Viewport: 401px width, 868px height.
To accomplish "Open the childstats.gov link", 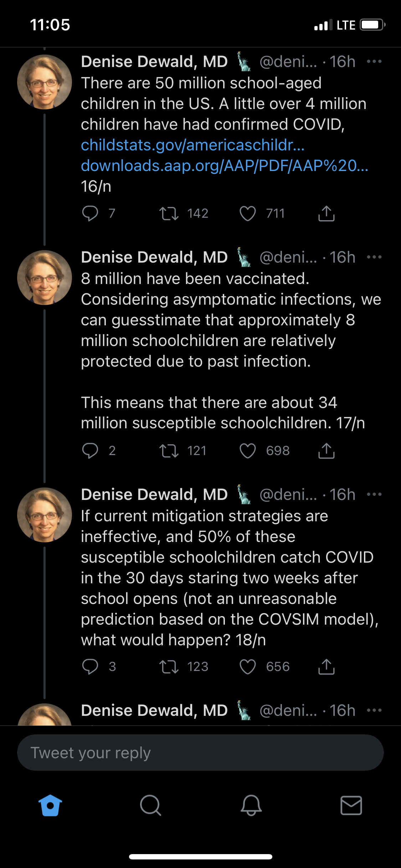I will 192,145.
